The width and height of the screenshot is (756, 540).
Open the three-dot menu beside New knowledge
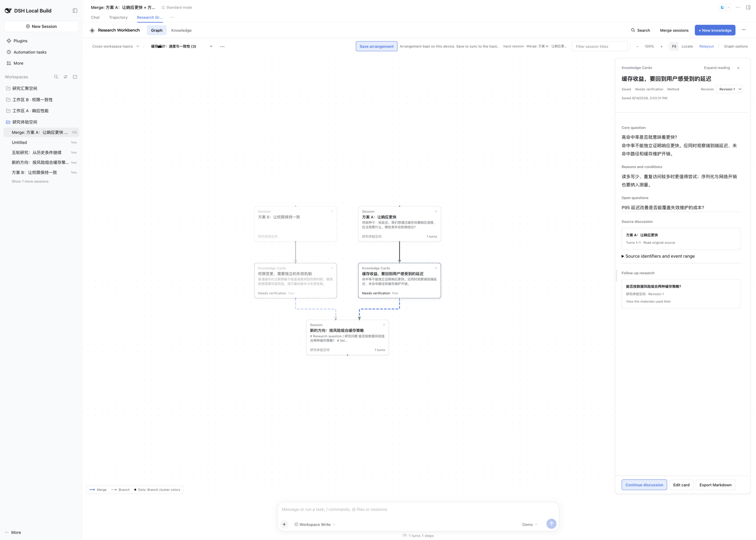(744, 30)
